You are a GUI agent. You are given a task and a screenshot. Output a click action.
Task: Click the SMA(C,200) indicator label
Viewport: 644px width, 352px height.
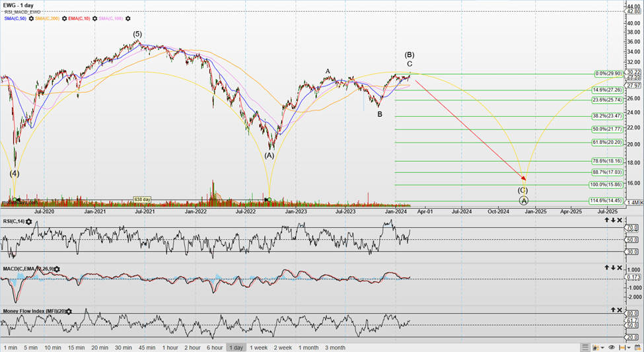pyautogui.click(x=48, y=18)
